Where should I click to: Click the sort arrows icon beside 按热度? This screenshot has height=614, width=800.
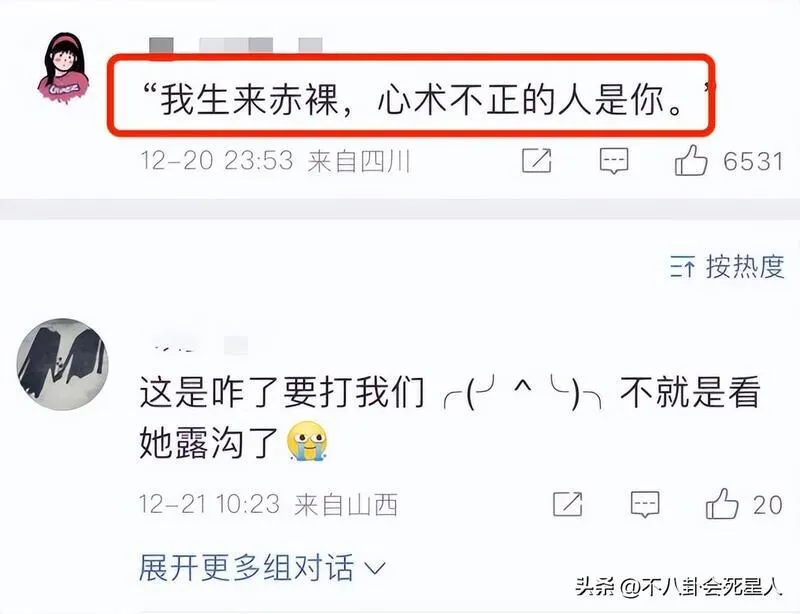[682, 267]
